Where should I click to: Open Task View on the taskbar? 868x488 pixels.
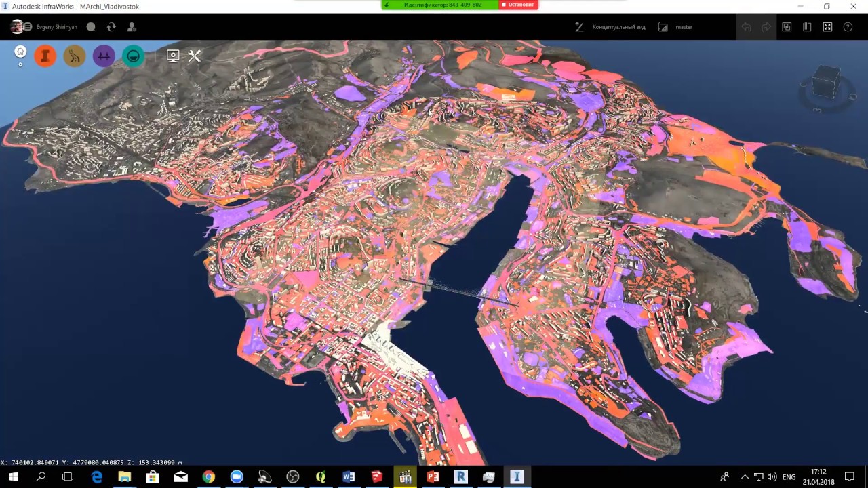tap(68, 476)
